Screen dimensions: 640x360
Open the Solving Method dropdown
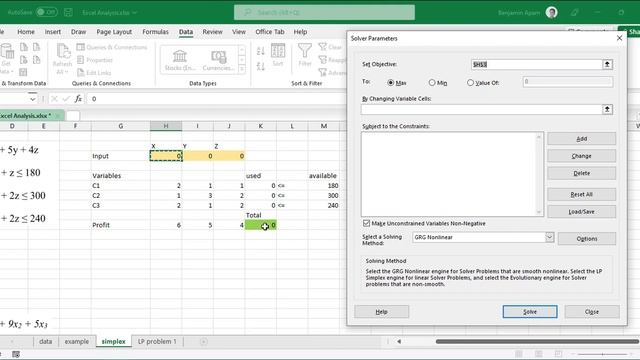pos(549,237)
